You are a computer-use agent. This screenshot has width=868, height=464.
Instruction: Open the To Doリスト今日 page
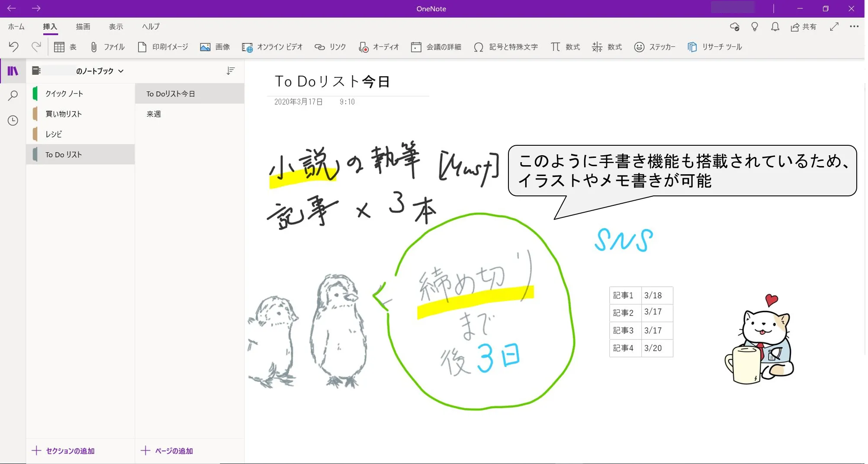(190, 93)
